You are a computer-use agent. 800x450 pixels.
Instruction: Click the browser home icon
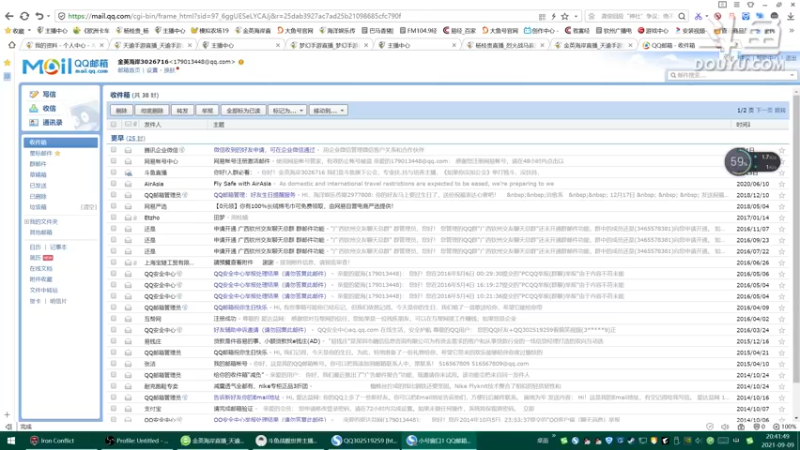(12, 45)
